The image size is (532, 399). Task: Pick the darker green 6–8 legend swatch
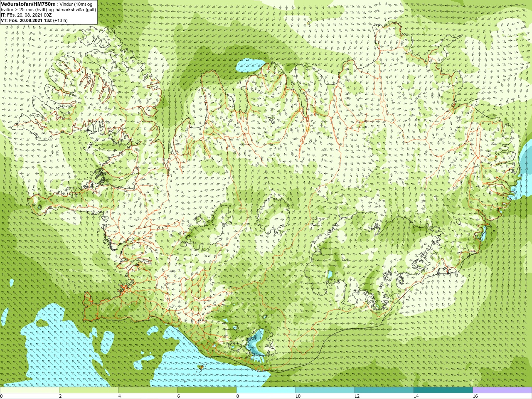(207, 390)
